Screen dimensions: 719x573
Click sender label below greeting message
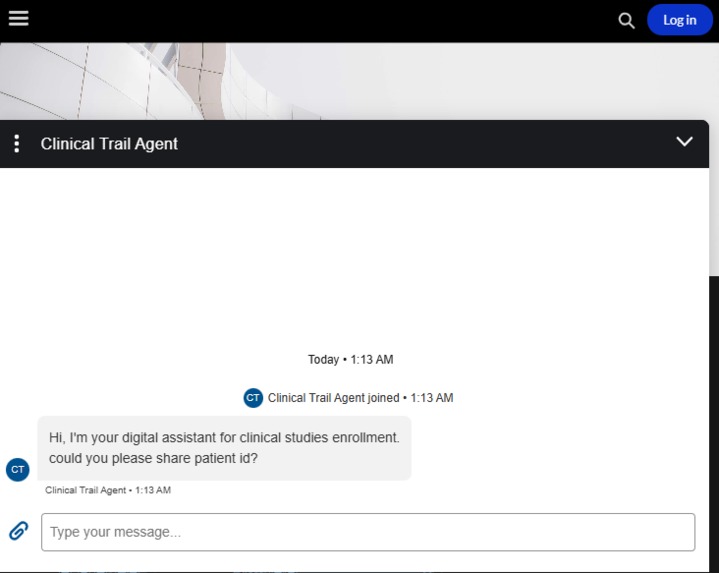point(108,490)
